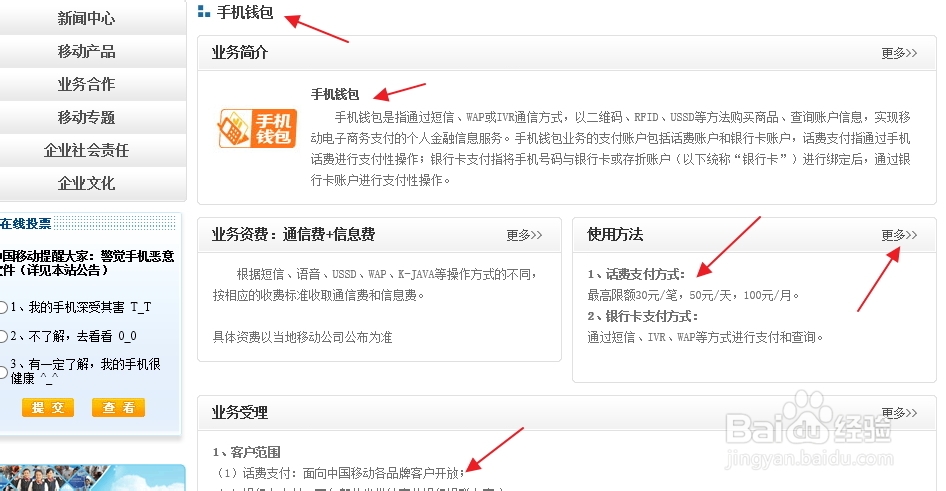Click the 1、客户范围 text
Screen dimensions: 946x491
(x=246, y=452)
